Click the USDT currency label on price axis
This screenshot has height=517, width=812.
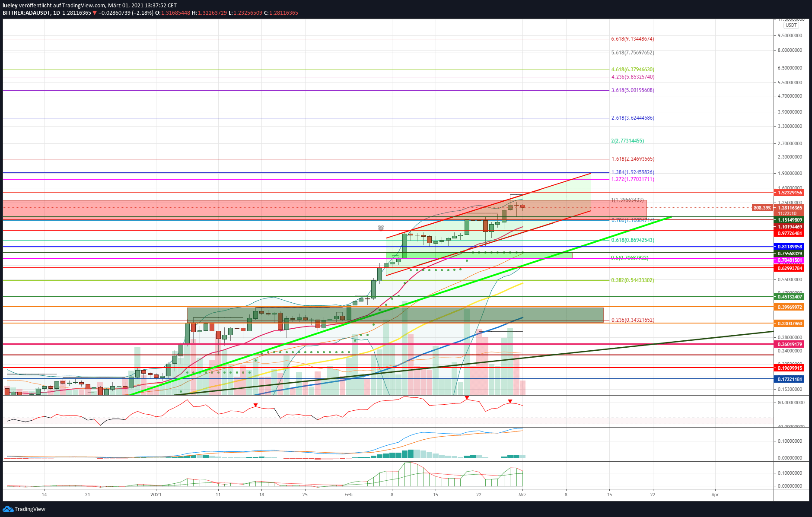point(791,25)
